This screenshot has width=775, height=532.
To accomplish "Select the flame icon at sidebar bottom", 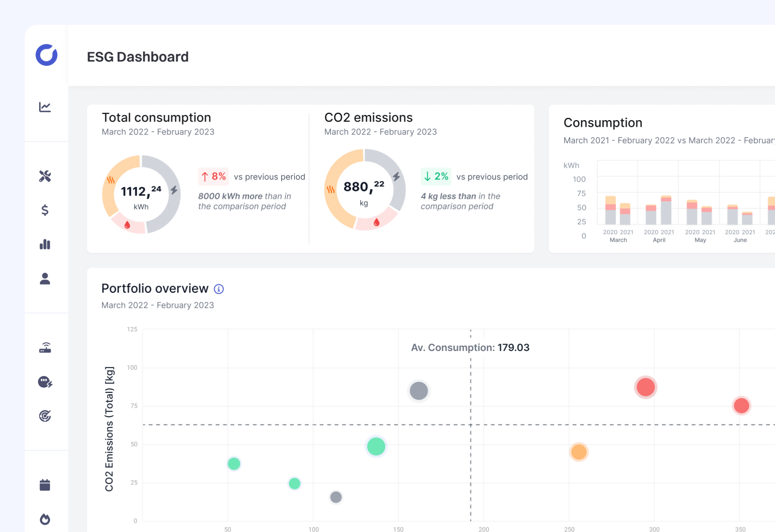I will [45, 519].
